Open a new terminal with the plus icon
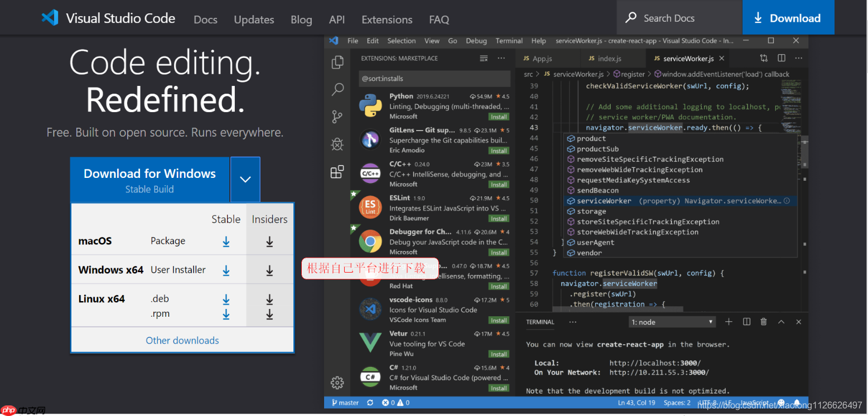This screenshot has width=868, height=416. (730, 321)
